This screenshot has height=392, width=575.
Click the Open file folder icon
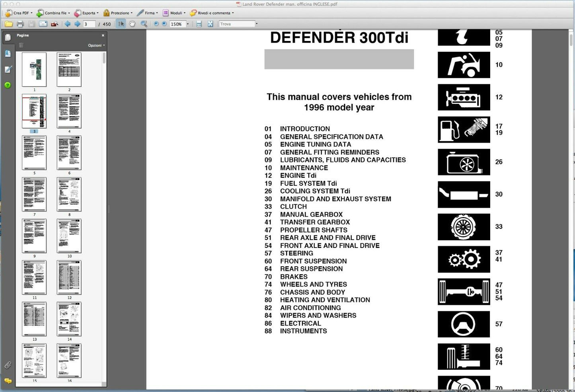click(8, 24)
